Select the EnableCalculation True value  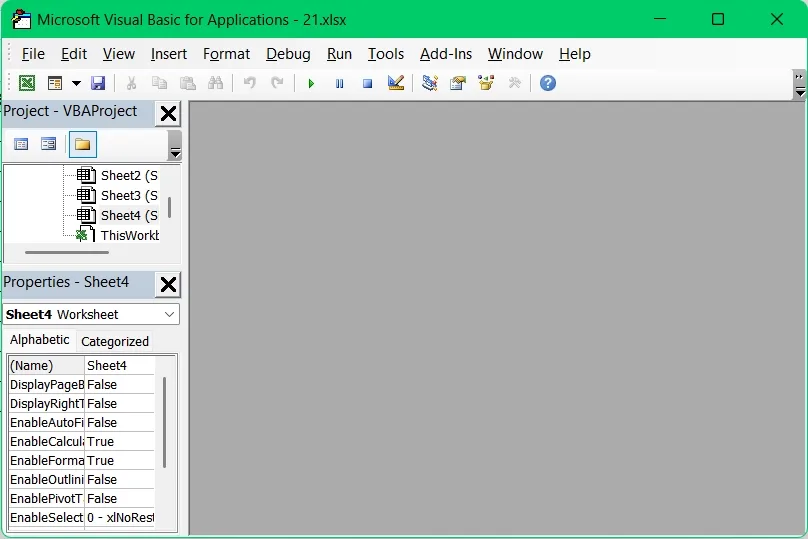(x=120, y=442)
